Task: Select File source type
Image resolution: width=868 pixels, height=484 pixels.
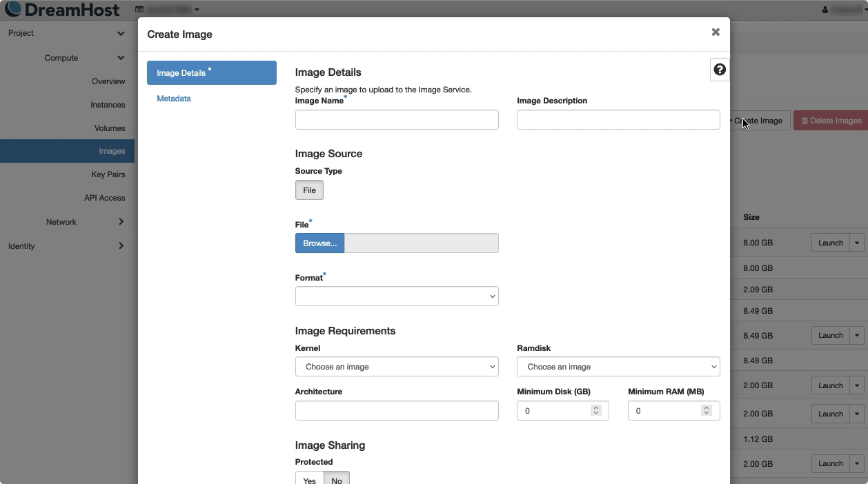Action: tap(309, 190)
